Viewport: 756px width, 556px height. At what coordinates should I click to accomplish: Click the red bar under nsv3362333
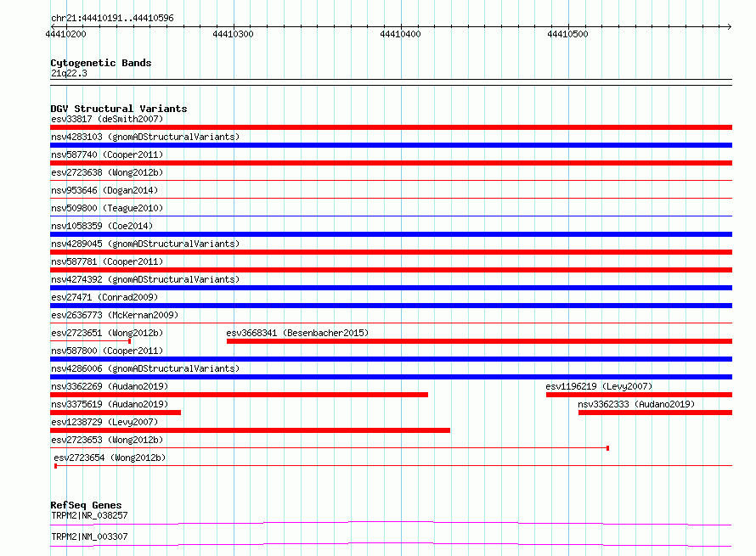tap(655, 413)
